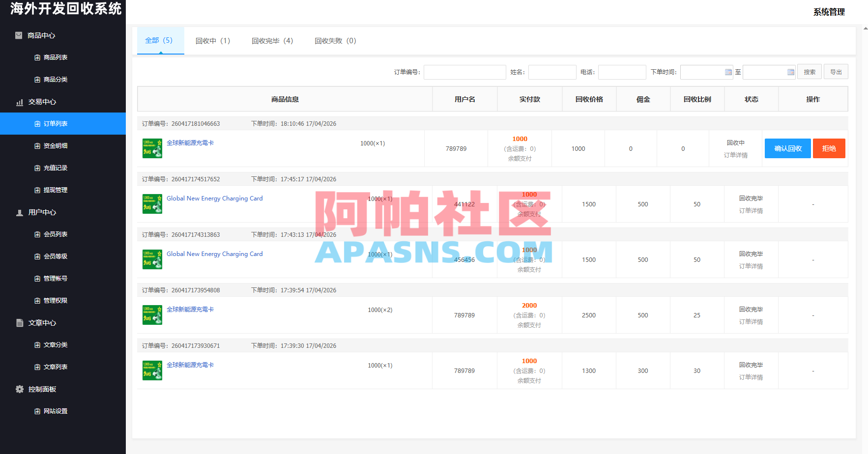
Task: Open product link in order 260417174313863
Action: [x=215, y=254]
